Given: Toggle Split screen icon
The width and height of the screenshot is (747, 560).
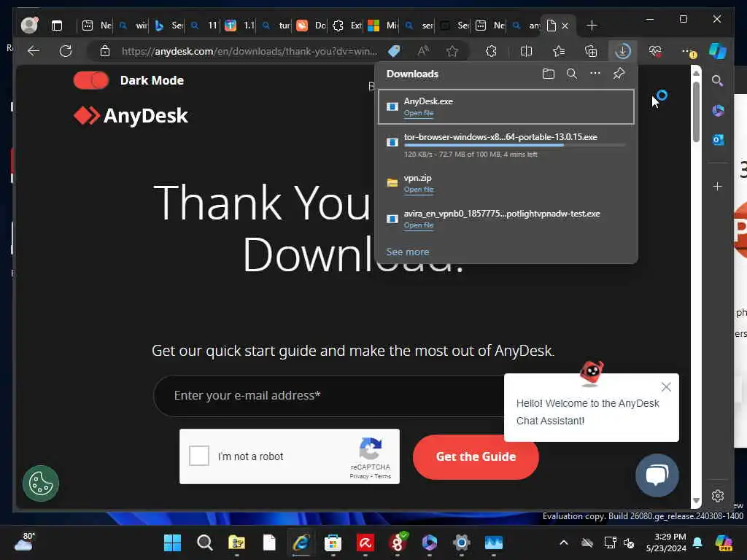Looking at the screenshot, I should [x=526, y=51].
